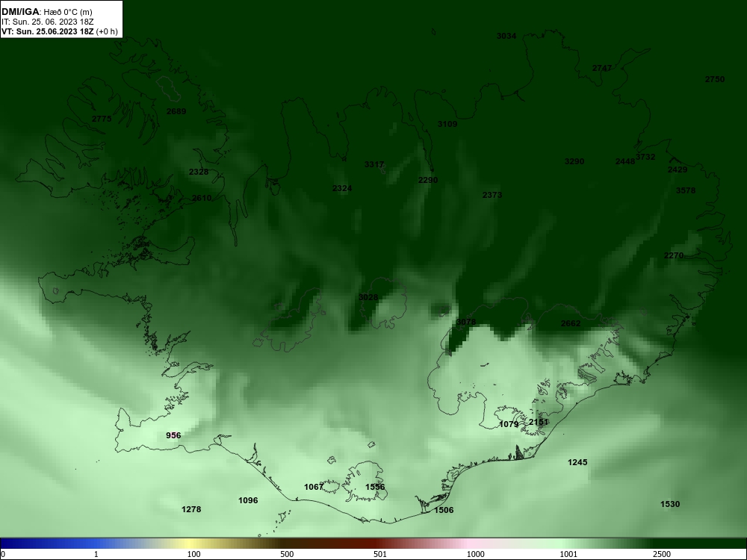Click the color scale label 100
This screenshot has width=747, height=560.
[x=193, y=554]
